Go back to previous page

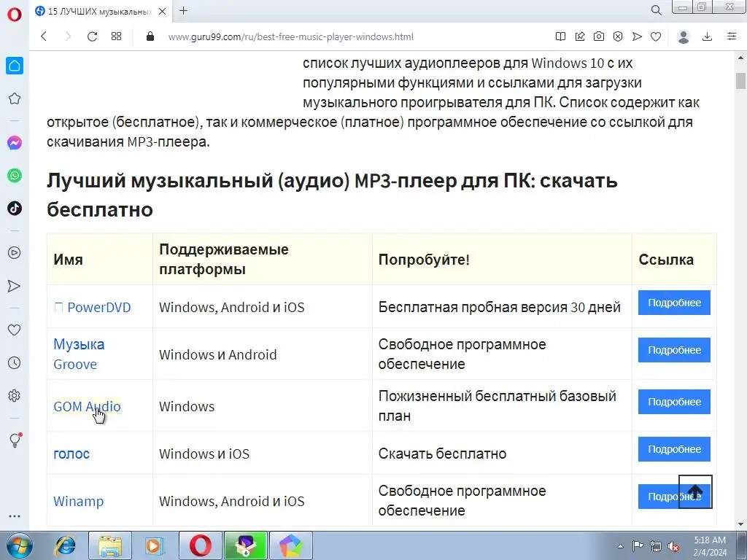(44, 36)
